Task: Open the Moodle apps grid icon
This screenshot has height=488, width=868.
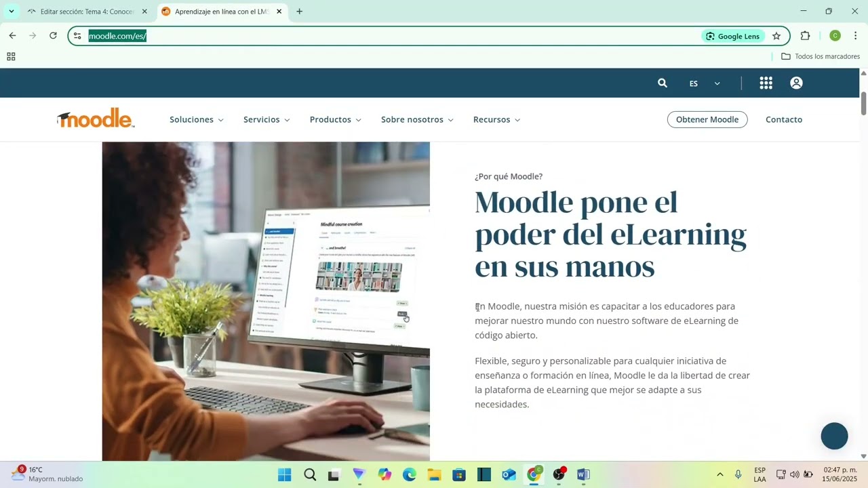Action: click(x=766, y=83)
